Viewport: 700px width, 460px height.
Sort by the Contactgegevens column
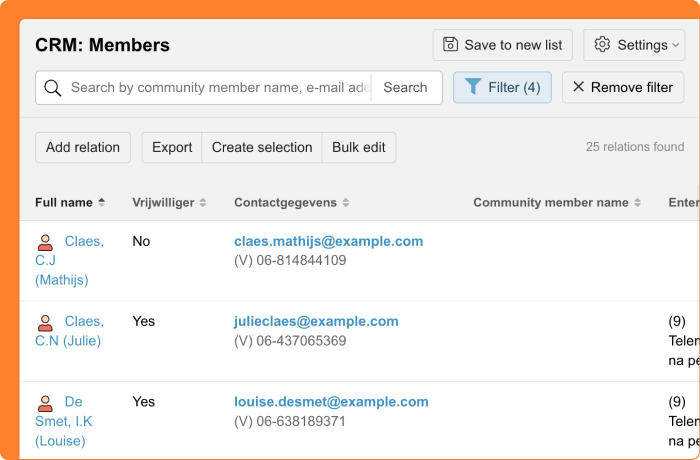tap(292, 202)
